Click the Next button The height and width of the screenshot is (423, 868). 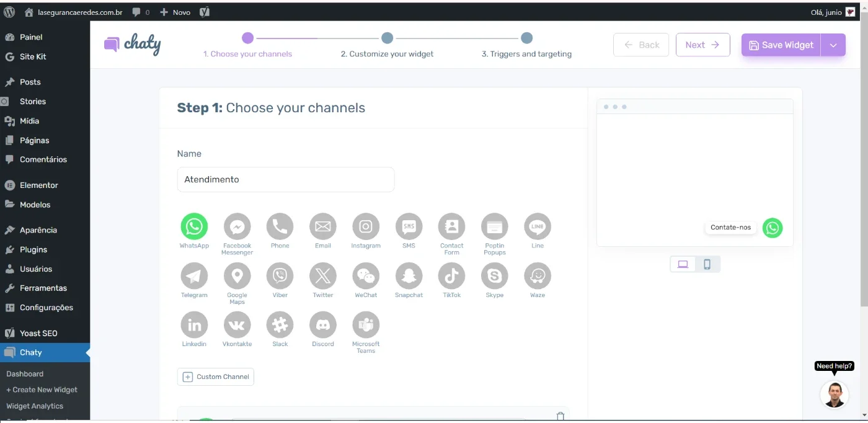coord(702,45)
